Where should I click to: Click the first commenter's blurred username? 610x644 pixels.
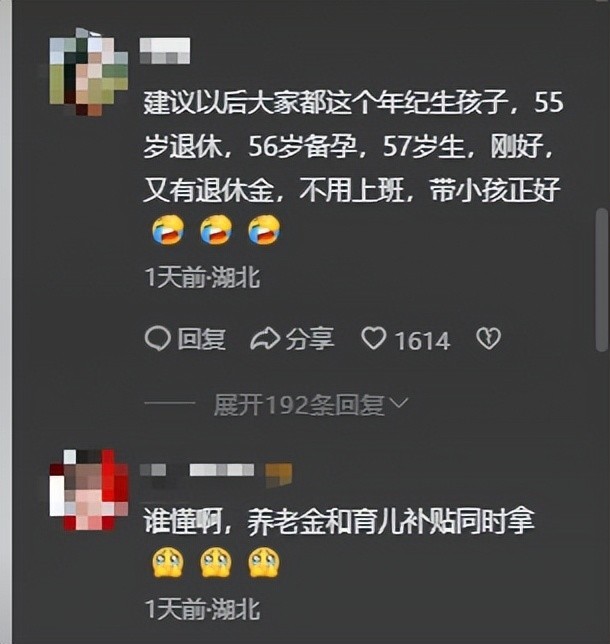click(165, 51)
